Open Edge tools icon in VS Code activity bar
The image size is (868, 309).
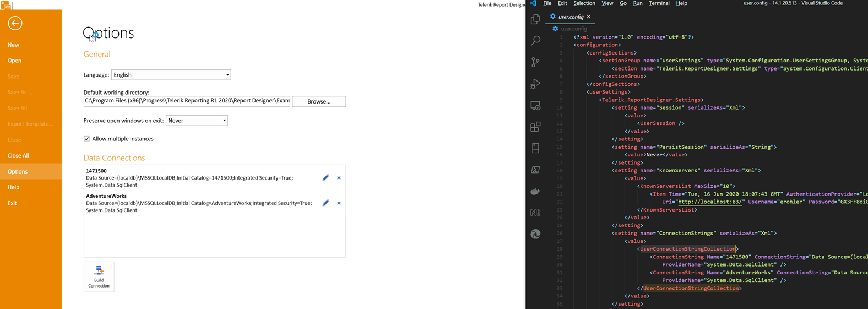535,234
